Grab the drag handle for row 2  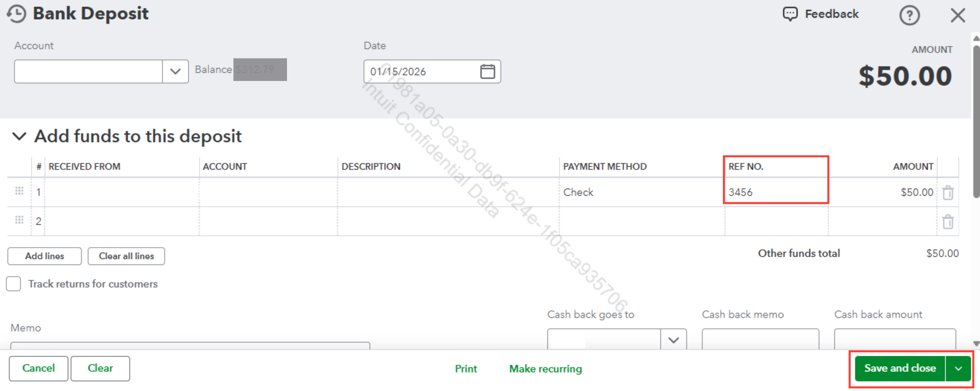pos(19,221)
